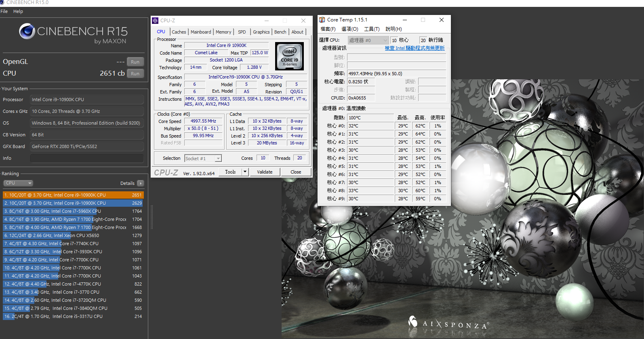
Task: Click 核心 #8 temperature reading 33°C
Action: point(370,191)
